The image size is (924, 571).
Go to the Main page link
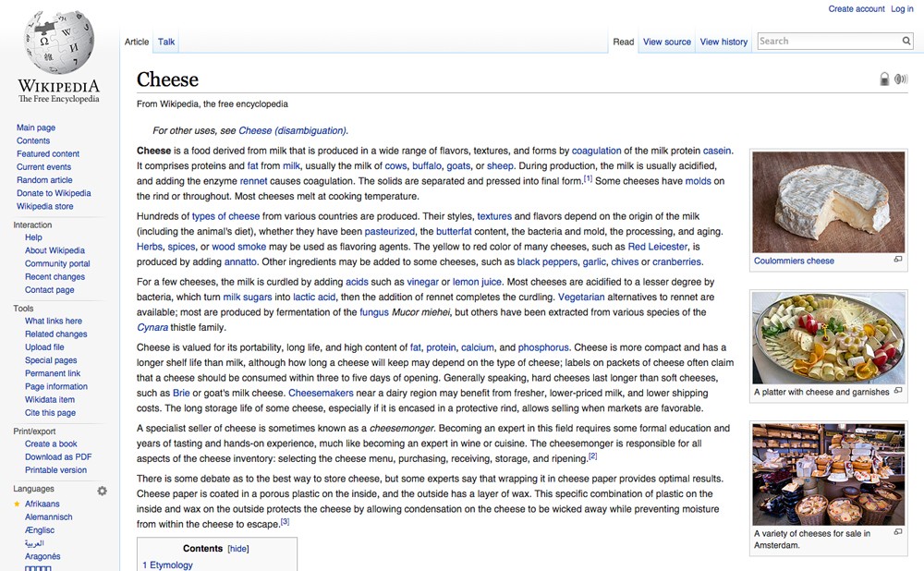pyautogui.click(x=36, y=128)
